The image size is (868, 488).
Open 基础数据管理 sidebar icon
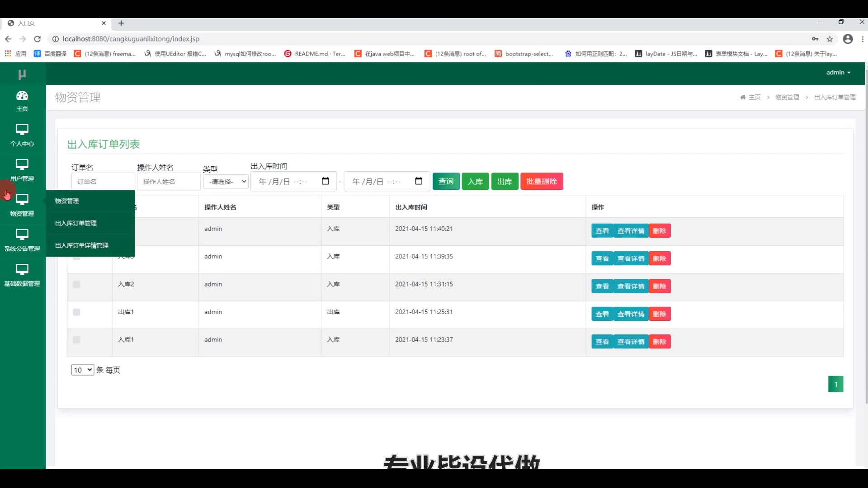(22, 270)
